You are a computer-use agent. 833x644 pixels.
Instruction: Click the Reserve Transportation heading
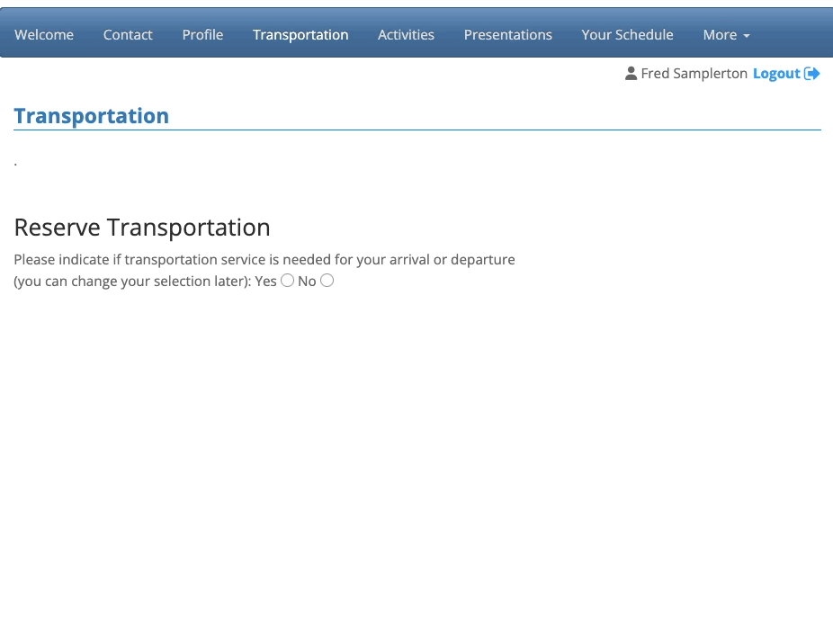pyautogui.click(x=142, y=228)
